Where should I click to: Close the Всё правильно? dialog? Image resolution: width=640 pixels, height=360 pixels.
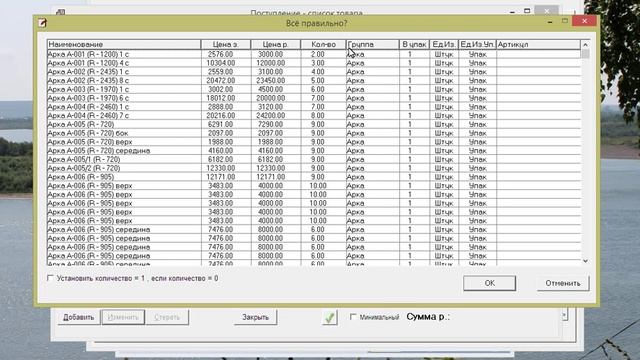tap(584, 21)
